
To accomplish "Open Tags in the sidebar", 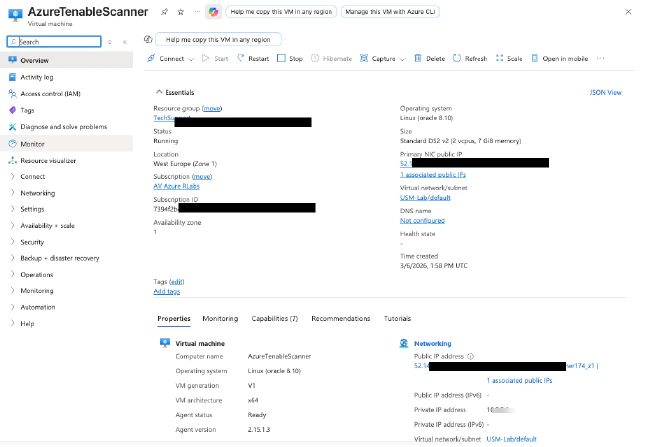I will click(27, 110).
